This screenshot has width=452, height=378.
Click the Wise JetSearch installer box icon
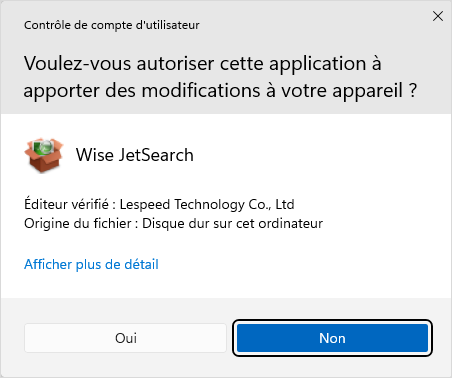pos(44,155)
